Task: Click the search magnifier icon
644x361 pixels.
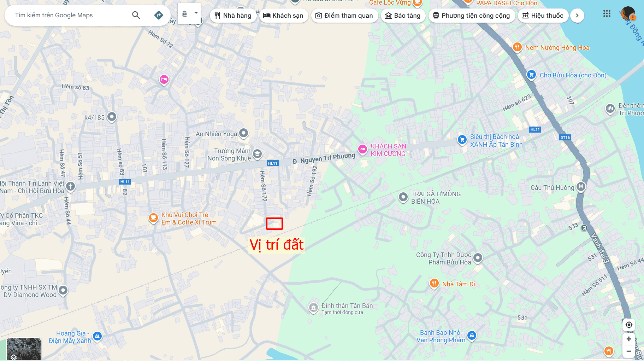Action: (136, 15)
